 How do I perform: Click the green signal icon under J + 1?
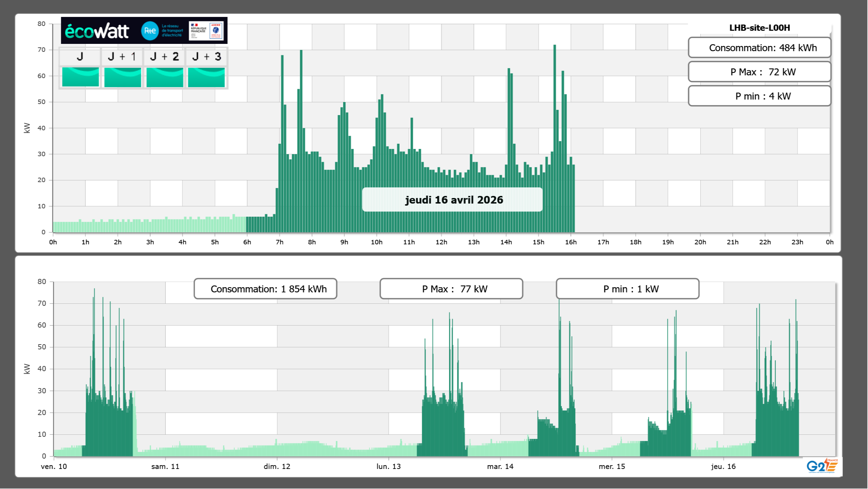[122, 77]
